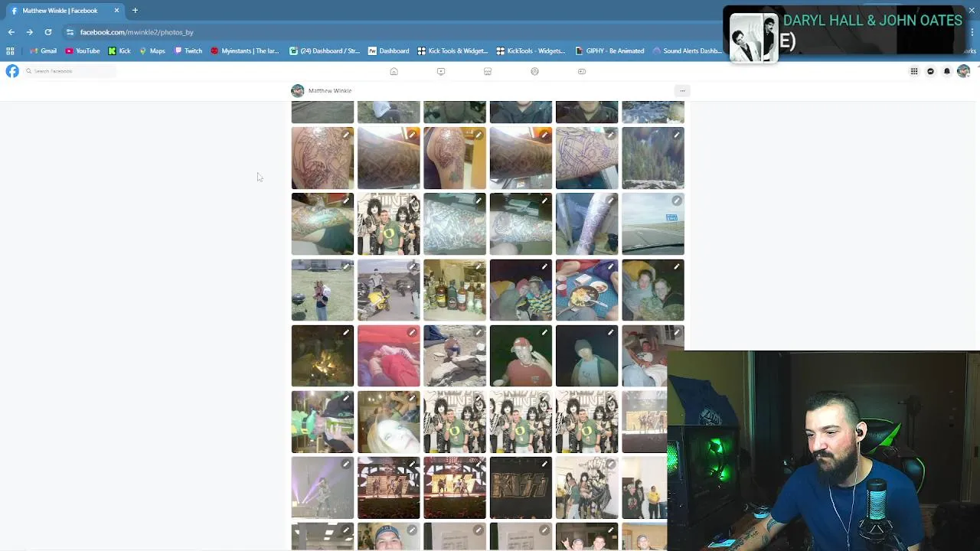Close the Matthew Winkle Facebook tab
Viewport: 980px width, 551px height.
click(x=116, y=11)
